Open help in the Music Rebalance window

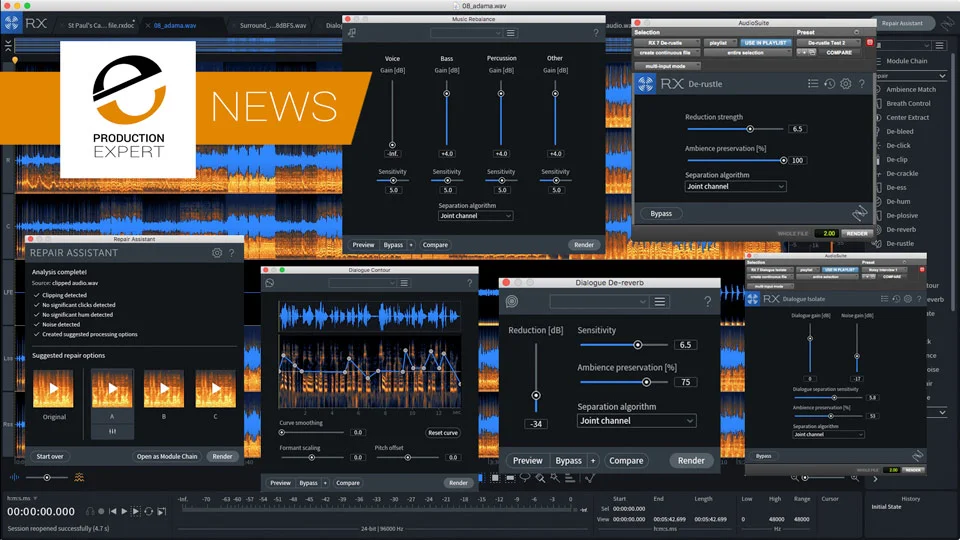pyautogui.click(x=596, y=33)
